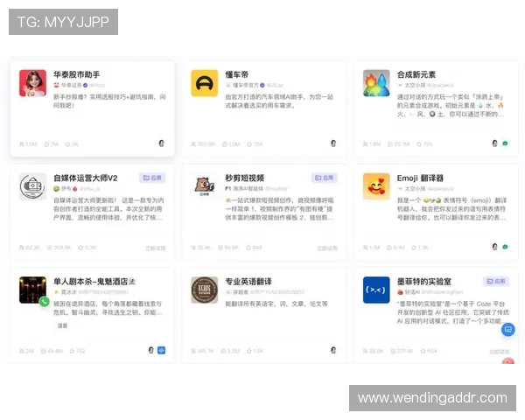
Task: Open the Emoji 翻译器 title
Action: pos(420,178)
